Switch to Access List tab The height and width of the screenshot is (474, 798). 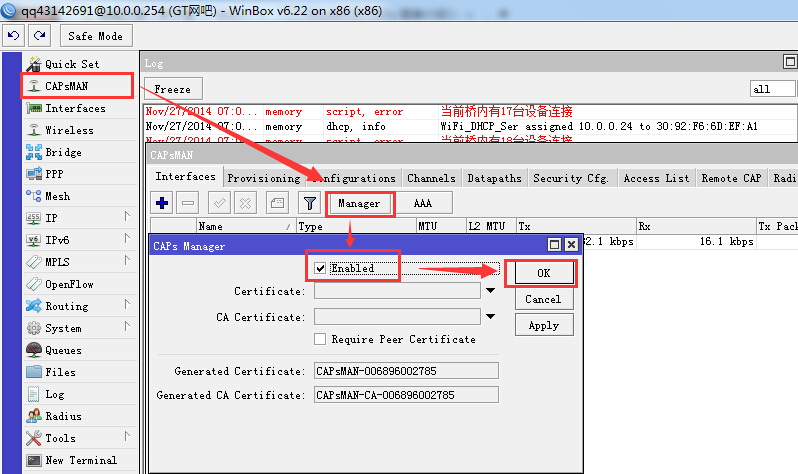pos(657,178)
